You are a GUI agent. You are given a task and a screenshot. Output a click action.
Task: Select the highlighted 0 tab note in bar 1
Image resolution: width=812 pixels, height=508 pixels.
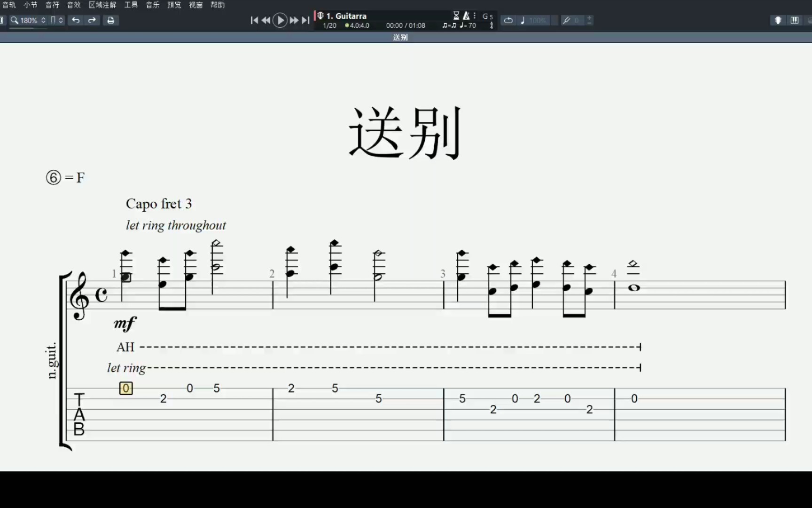pos(126,389)
